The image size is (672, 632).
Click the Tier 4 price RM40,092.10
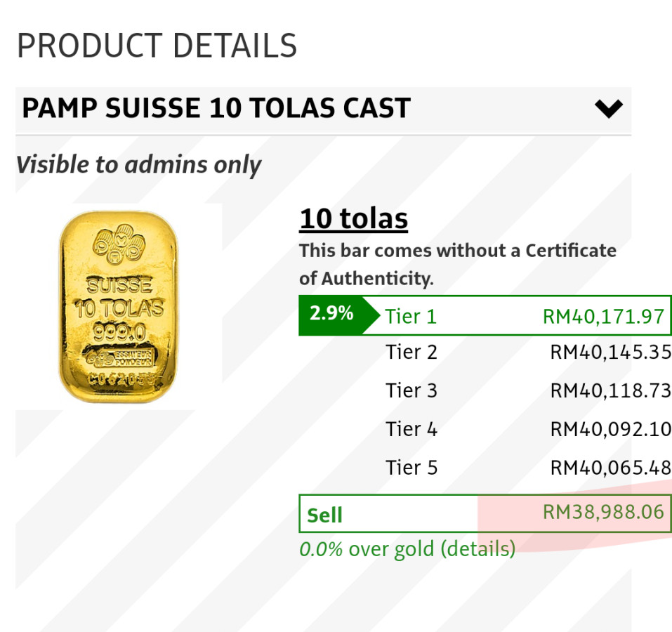610,428
